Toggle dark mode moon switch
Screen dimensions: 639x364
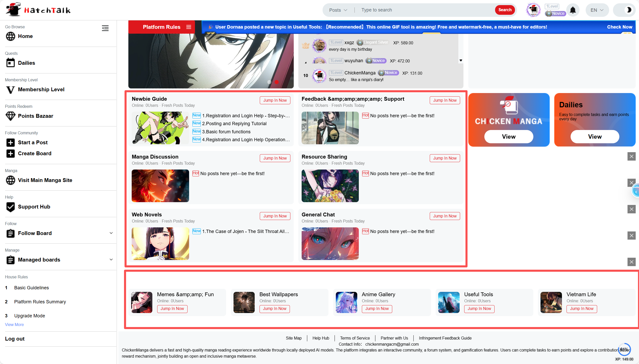pyautogui.click(x=629, y=10)
